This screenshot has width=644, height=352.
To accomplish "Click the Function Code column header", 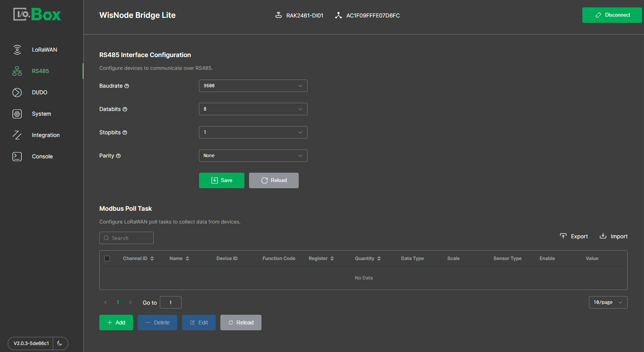I will (x=279, y=258).
